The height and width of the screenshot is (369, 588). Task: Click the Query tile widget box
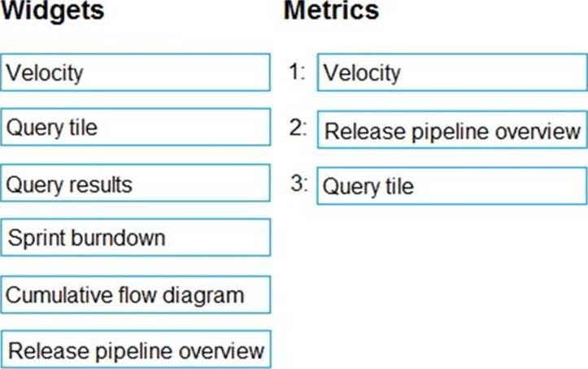[135, 128]
